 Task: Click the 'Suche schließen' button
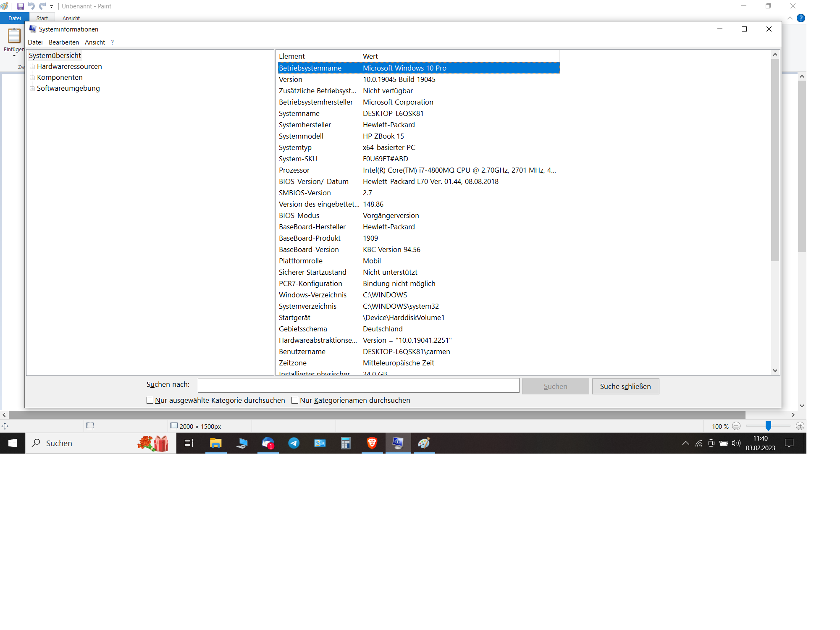coord(625,386)
